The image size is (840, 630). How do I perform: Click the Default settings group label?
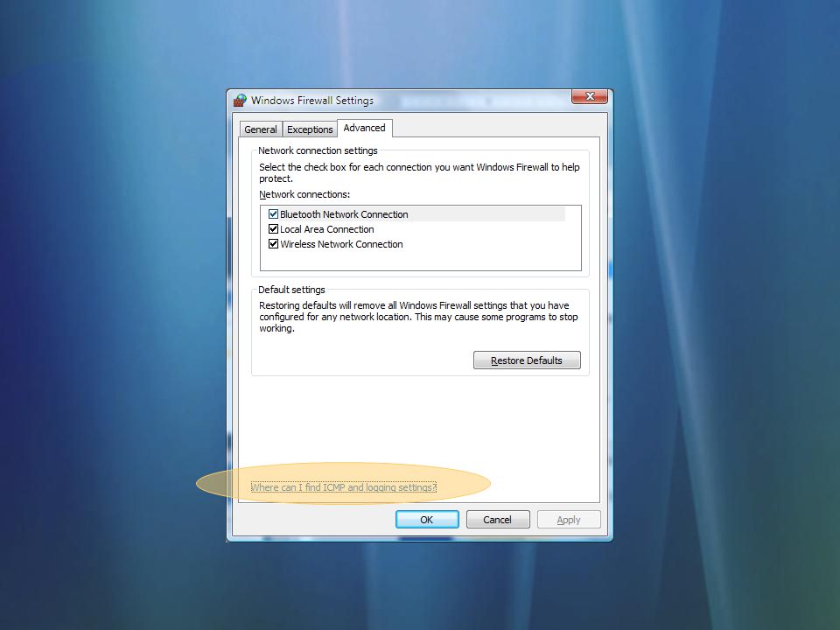click(291, 290)
